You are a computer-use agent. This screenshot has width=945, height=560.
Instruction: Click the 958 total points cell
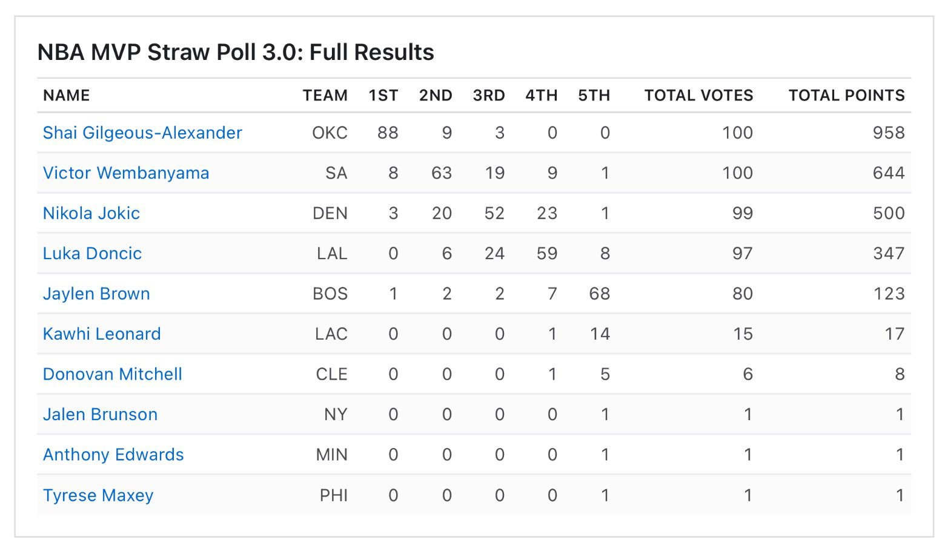889,133
